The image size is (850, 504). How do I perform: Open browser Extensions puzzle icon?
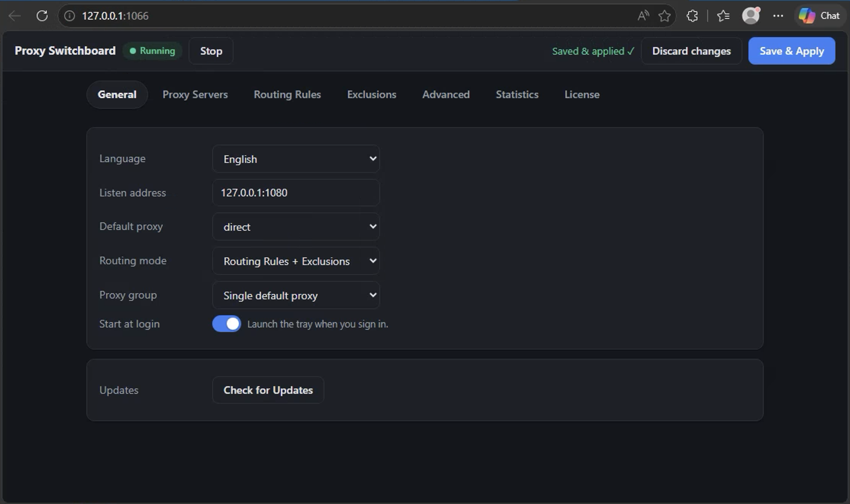coord(692,16)
